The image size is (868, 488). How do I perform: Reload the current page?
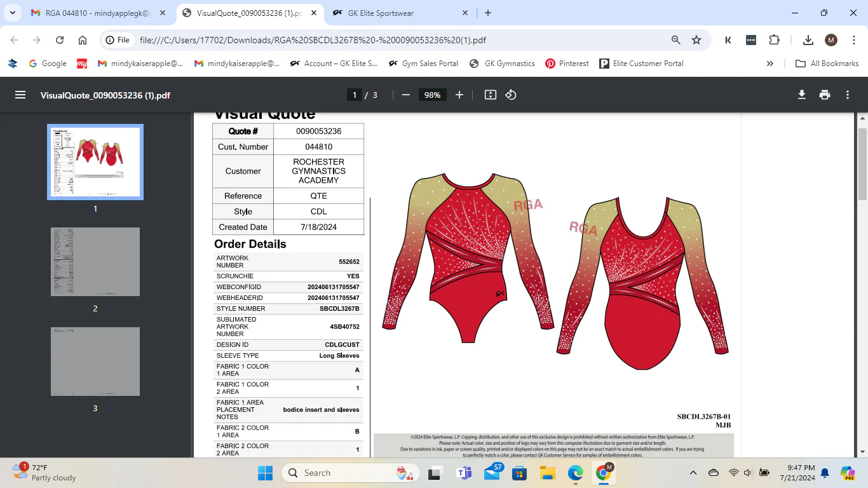coord(60,40)
